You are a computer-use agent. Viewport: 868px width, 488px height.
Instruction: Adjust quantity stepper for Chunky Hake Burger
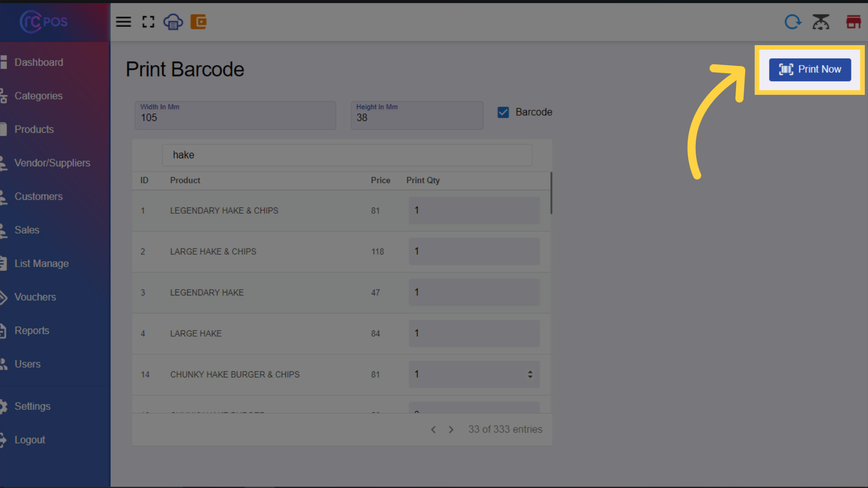530,375
